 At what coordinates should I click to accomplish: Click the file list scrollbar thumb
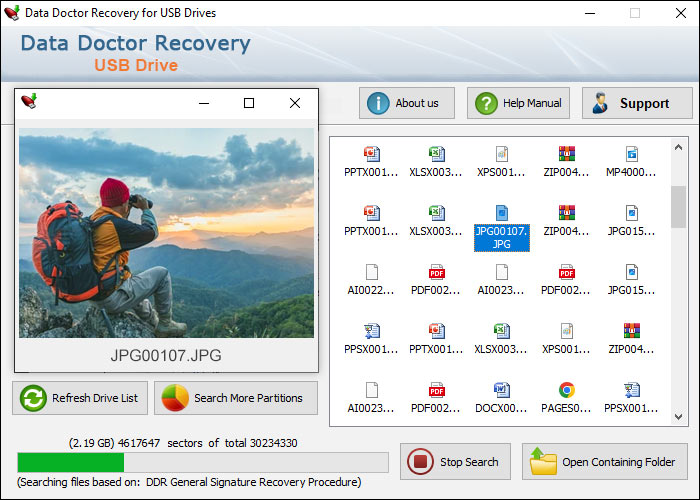coord(679,207)
